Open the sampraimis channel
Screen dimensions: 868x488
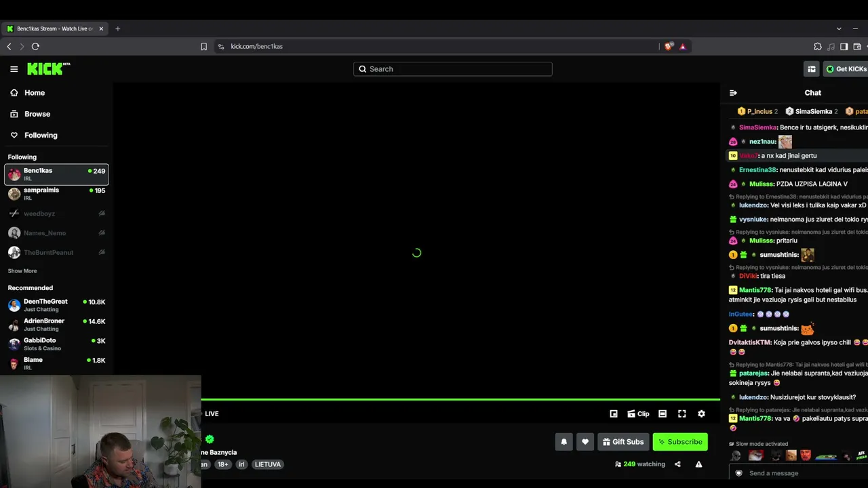point(56,194)
